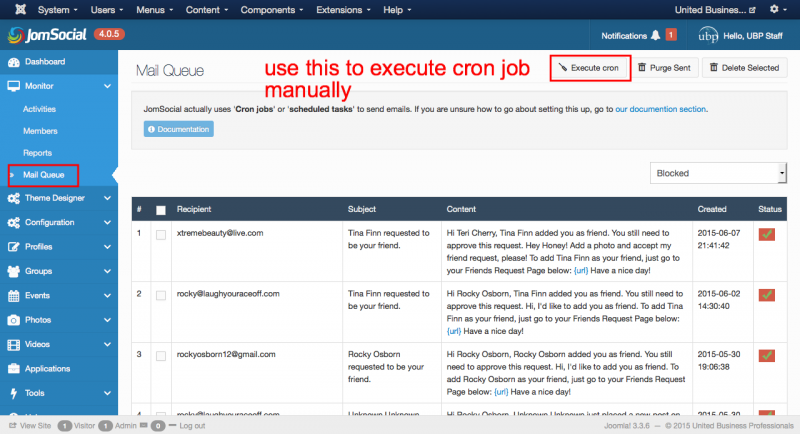
Task: Toggle the select-all checkbox in table header
Action: 161,210
